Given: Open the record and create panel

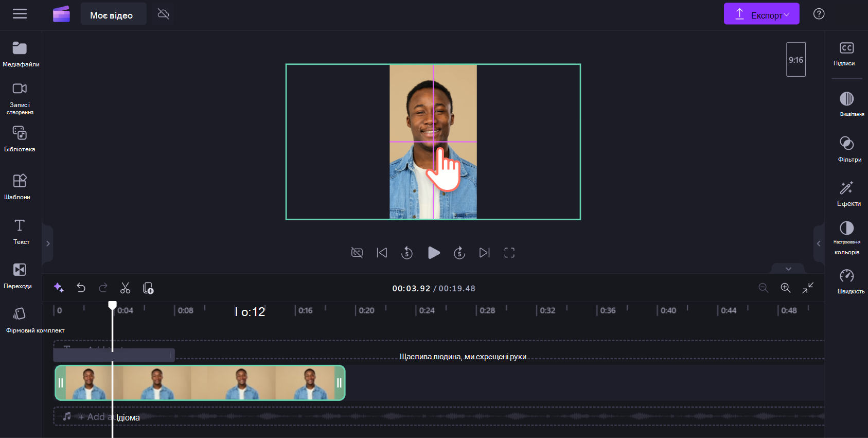Looking at the screenshot, I should click(x=20, y=99).
